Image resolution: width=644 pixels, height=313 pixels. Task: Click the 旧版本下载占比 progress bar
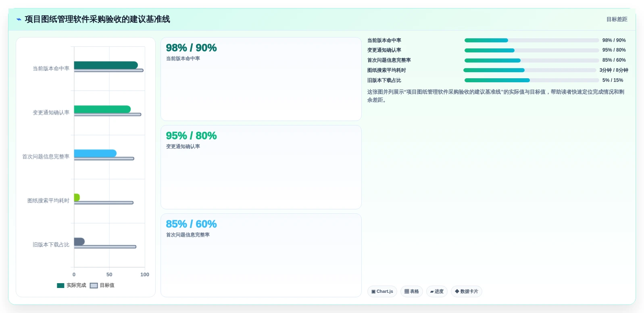coord(531,80)
